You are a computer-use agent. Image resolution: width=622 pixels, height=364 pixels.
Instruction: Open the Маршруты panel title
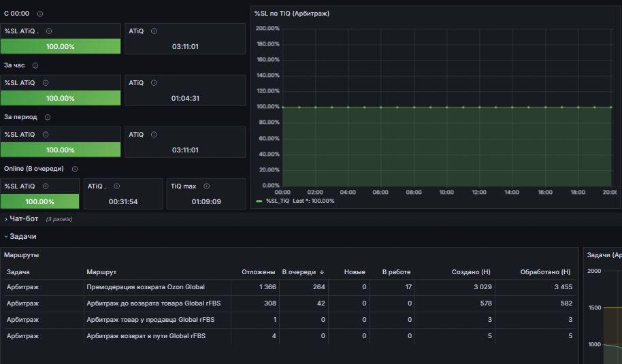coord(21,255)
